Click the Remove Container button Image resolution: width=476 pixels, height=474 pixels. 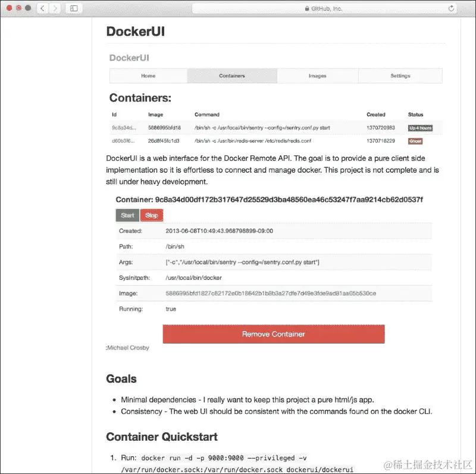click(273, 334)
